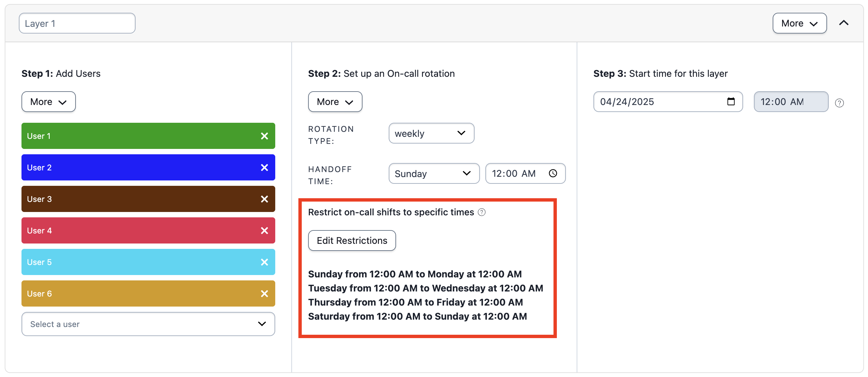The height and width of the screenshot is (377, 868).
Task: Click the help icon beside Restrict on-call shifts
Action: pyautogui.click(x=482, y=212)
